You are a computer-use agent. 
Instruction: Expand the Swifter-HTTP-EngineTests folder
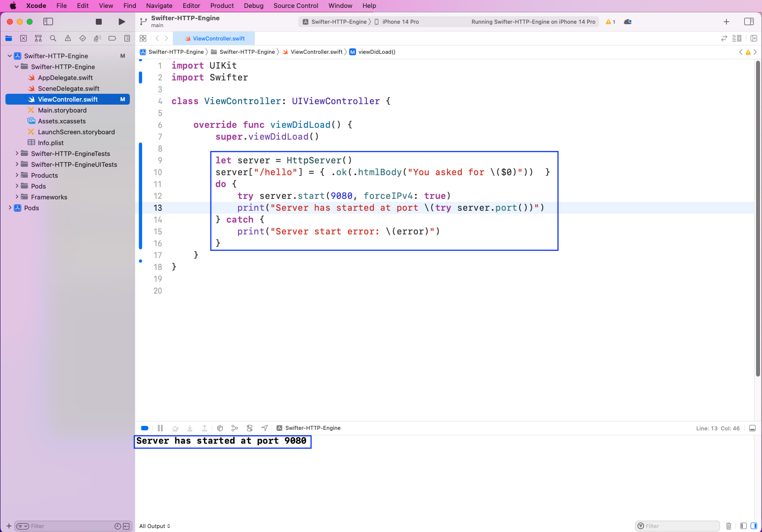17,153
